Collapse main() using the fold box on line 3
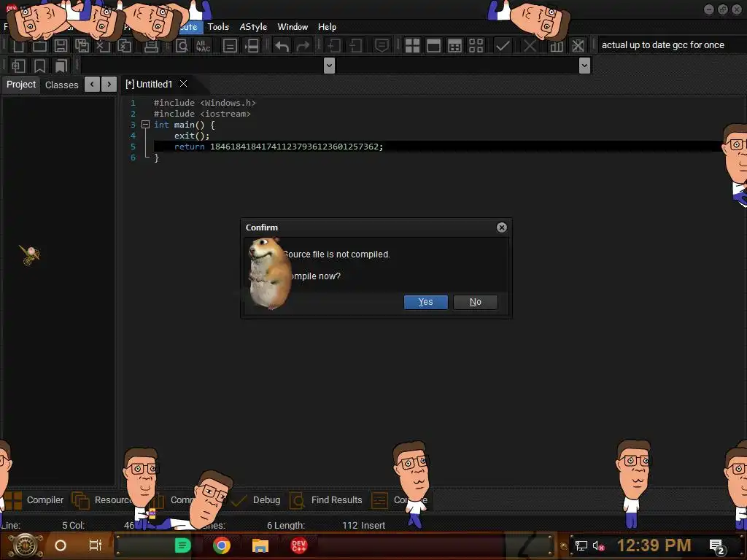The image size is (747, 560). [x=146, y=125]
